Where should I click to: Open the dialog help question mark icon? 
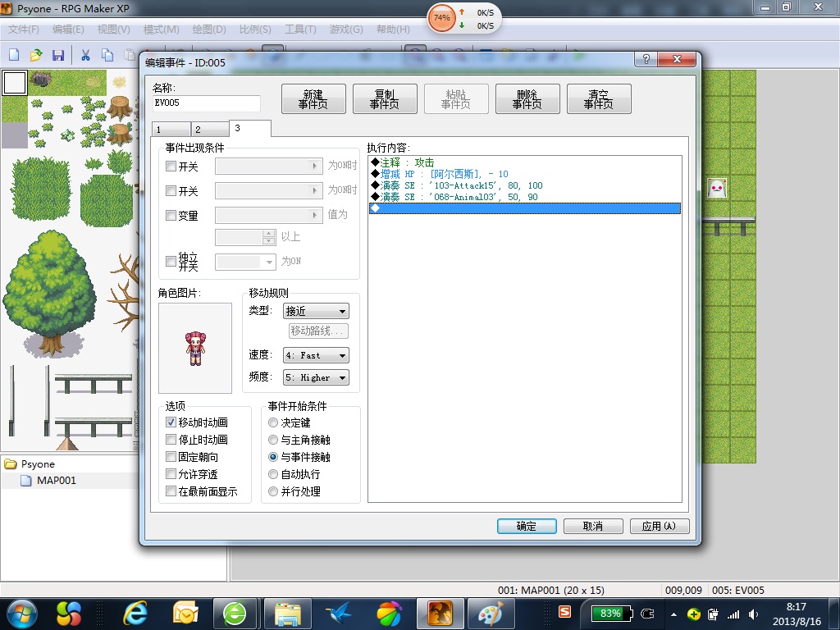click(646, 59)
